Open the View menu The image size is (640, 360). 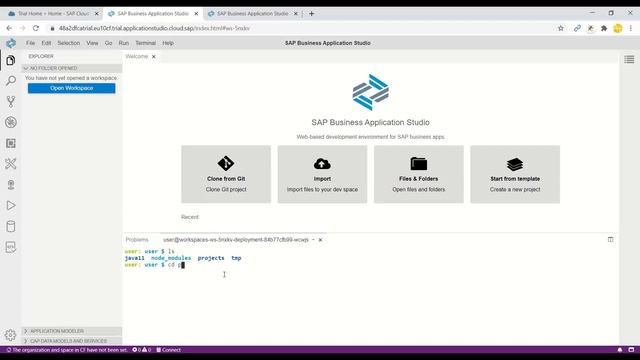(92, 43)
